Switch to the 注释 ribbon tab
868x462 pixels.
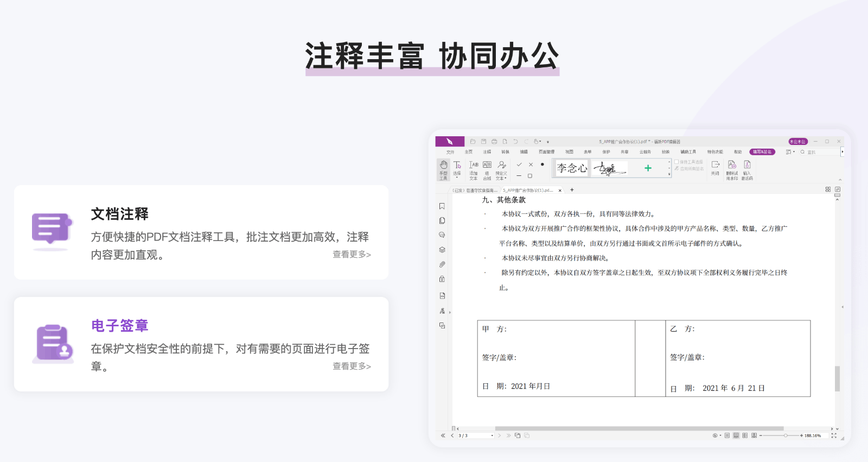[x=487, y=152]
